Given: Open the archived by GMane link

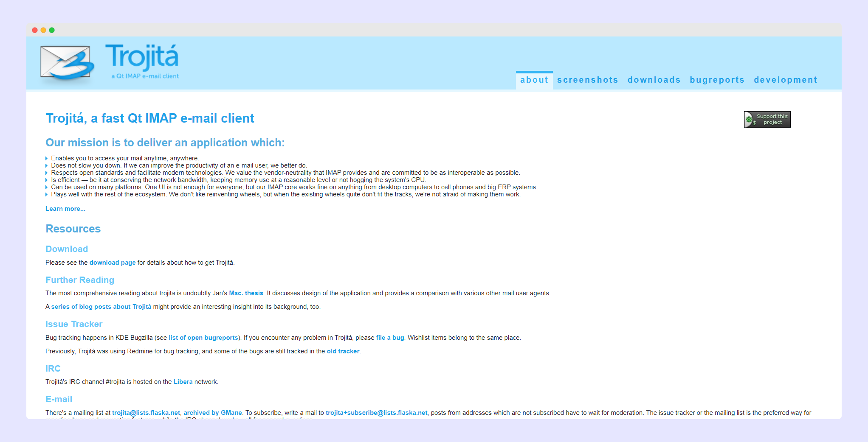Looking at the screenshot, I should point(213,412).
